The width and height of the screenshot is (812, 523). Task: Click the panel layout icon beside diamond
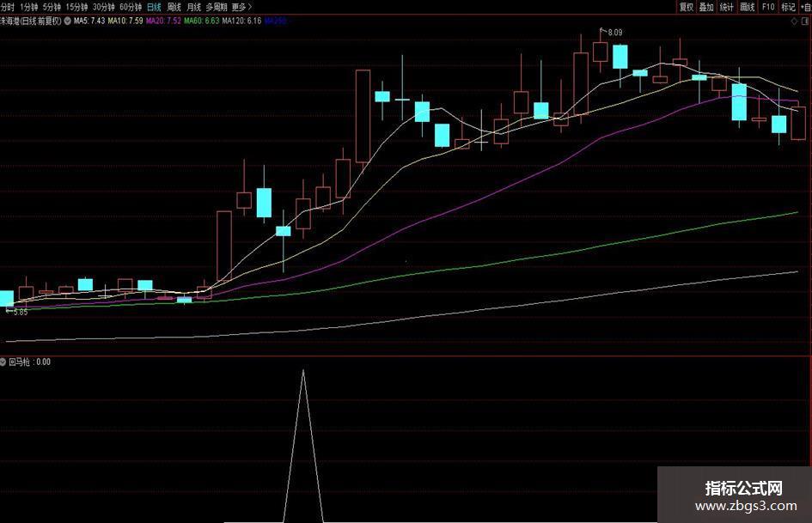tap(805, 21)
